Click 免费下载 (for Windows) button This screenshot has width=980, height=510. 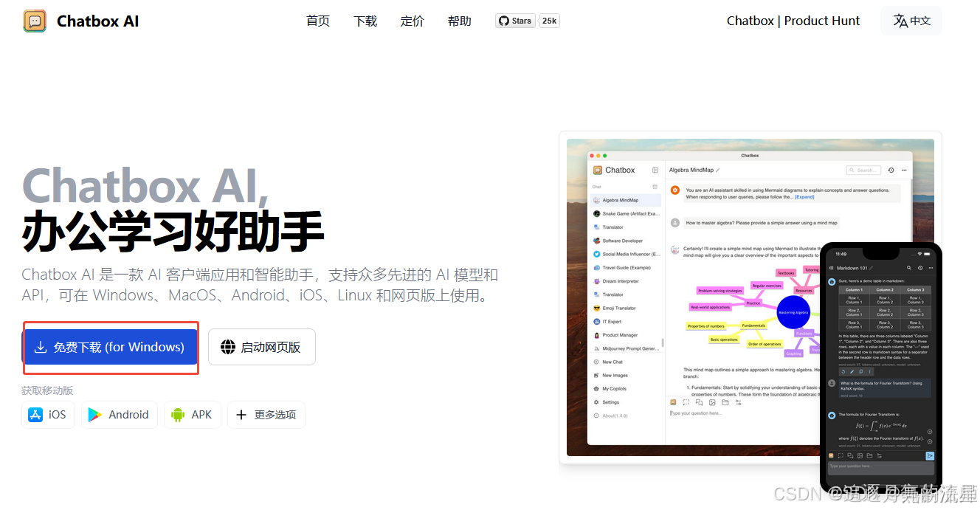pyautogui.click(x=110, y=347)
